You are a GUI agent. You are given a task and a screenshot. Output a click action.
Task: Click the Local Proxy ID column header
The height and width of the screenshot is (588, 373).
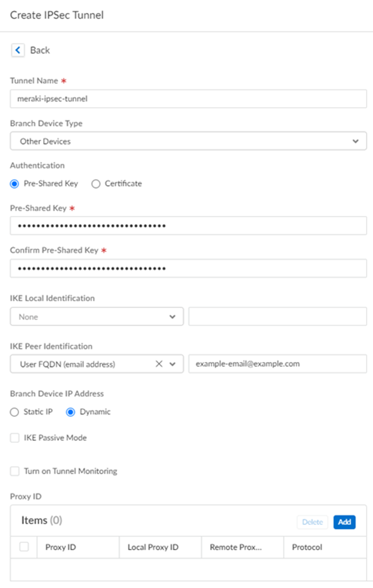(x=153, y=547)
